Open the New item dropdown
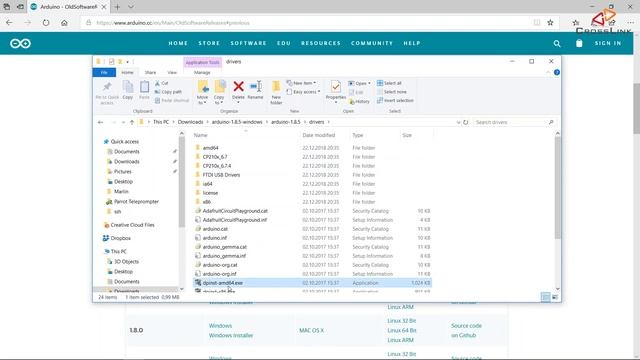The height and width of the screenshot is (360, 640). click(301, 83)
